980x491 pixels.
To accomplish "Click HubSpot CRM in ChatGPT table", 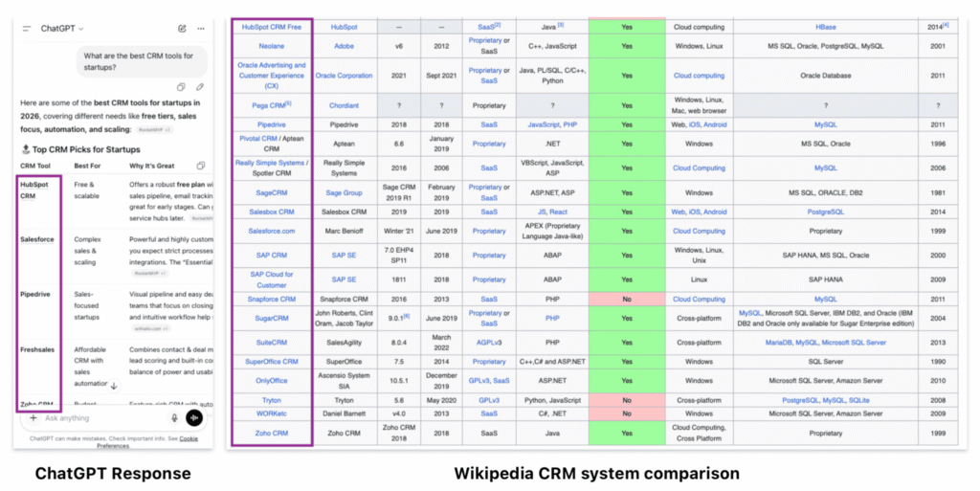I will click(33, 190).
